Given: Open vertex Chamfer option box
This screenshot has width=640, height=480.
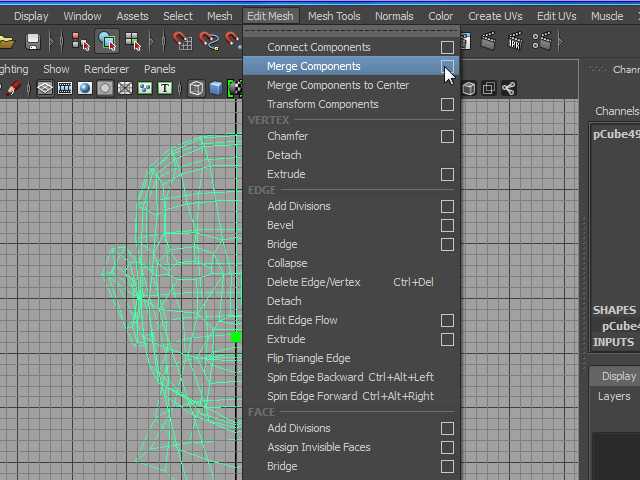Looking at the screenshot, I should coord(447,136).
